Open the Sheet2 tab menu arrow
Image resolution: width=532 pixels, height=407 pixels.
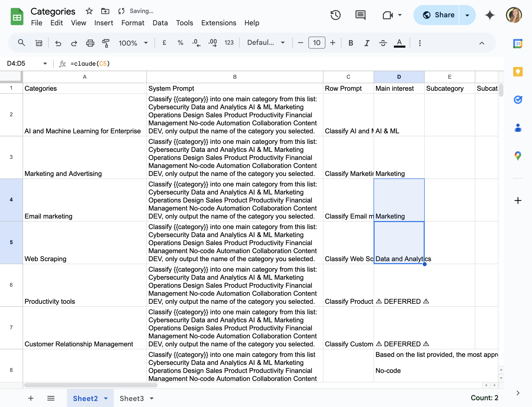[106, 398]
